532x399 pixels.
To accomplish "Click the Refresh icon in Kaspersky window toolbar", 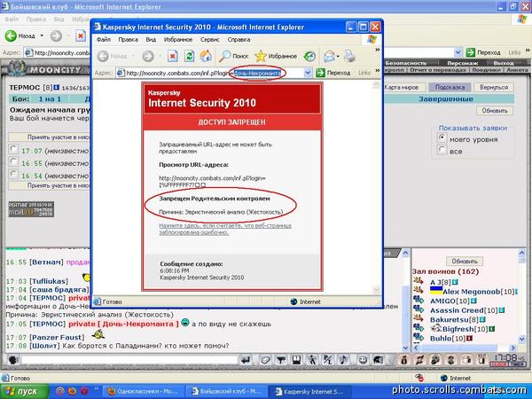I will (x=189, y=56).
